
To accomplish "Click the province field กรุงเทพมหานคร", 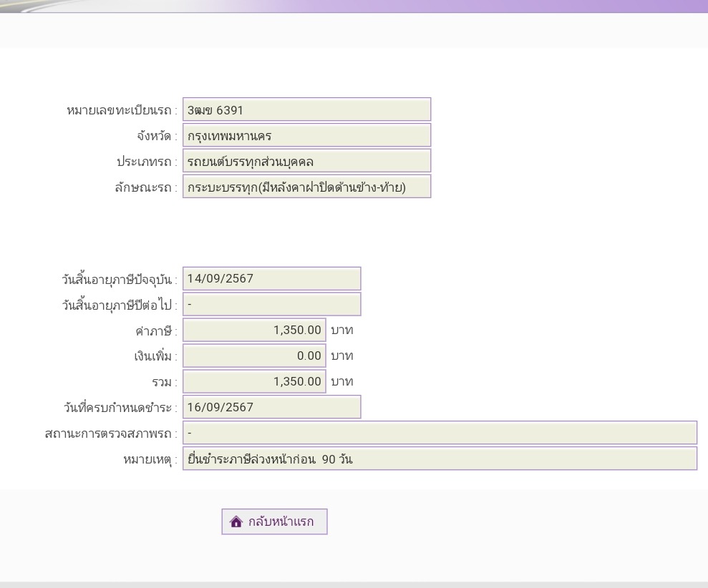I will (306, 135).
